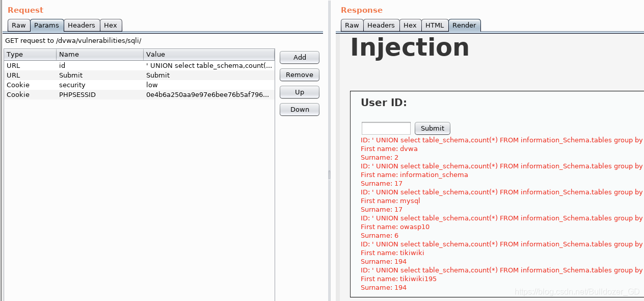Click the Response panel title
The width and height of the screenshot is (644, 301).
362,10
